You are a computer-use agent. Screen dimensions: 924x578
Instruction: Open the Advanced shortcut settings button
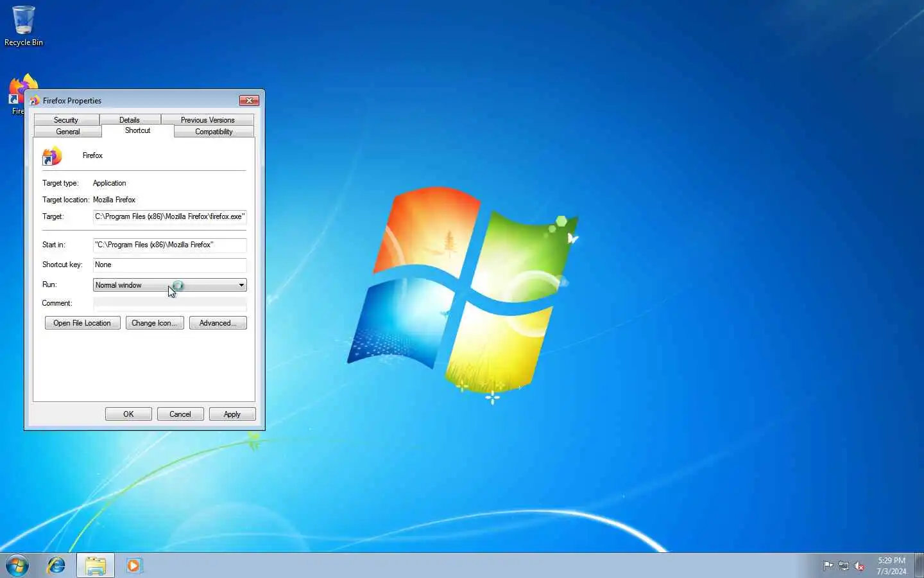click(x=218, y=323)
